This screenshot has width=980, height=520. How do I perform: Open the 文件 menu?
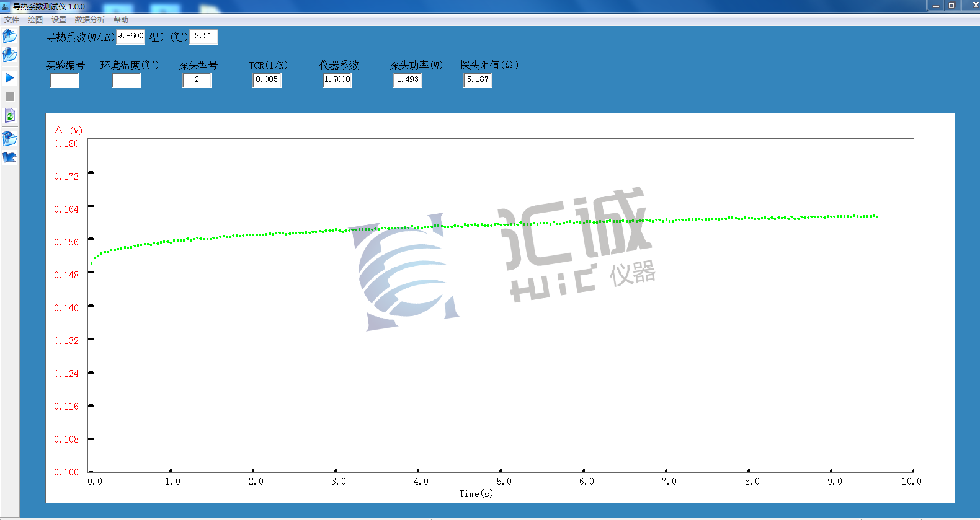point(12,20)
